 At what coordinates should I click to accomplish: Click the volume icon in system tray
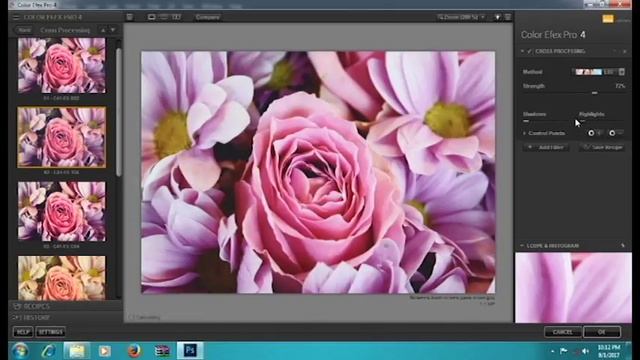click(x=585, y=351)
